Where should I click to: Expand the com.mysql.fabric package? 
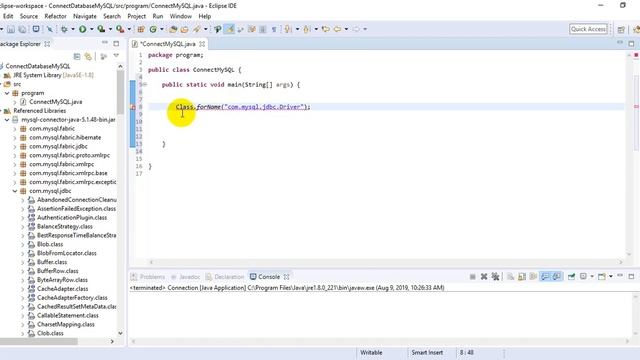tap(15, 129)
